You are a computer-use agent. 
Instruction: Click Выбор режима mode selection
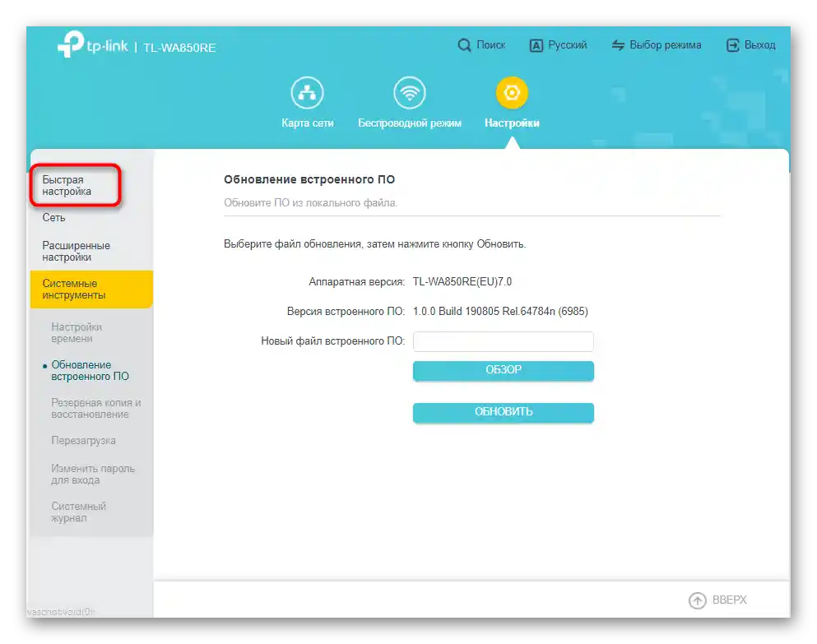(666, 45)
